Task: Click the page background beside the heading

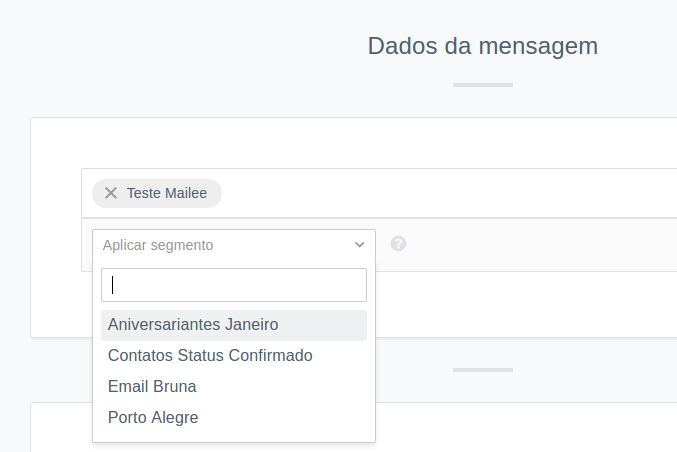Action: click(x=173, y=47)
